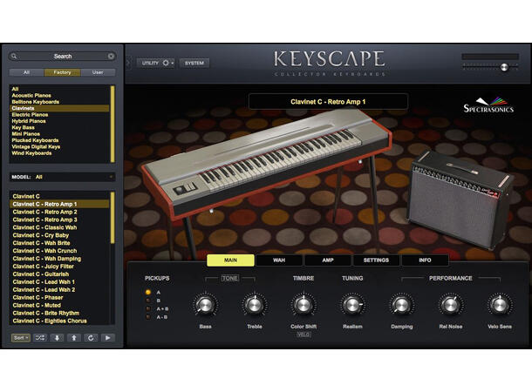Step to the next patch with the down arrow
532x392 pixels.
point(57,338)
